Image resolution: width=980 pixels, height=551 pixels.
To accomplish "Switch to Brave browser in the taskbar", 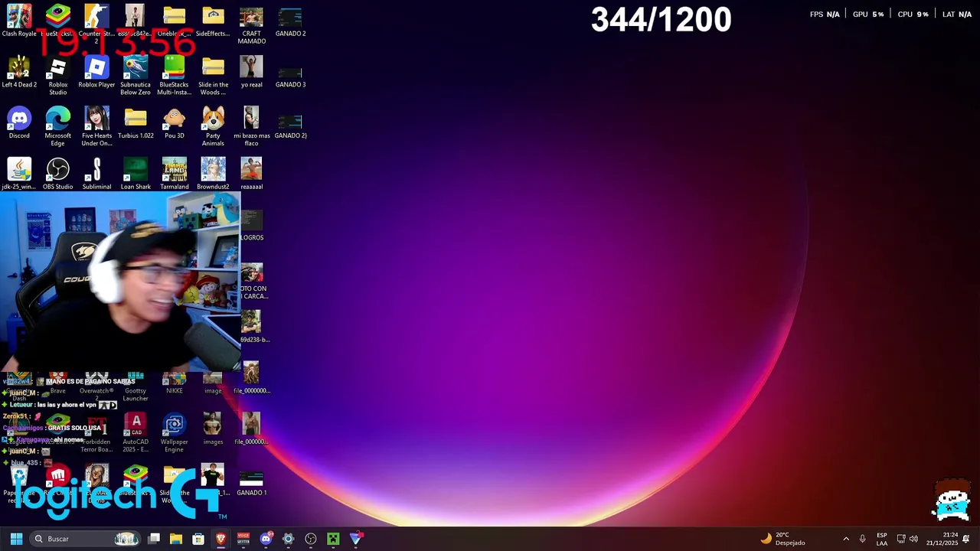I will [x=220, y=539].
